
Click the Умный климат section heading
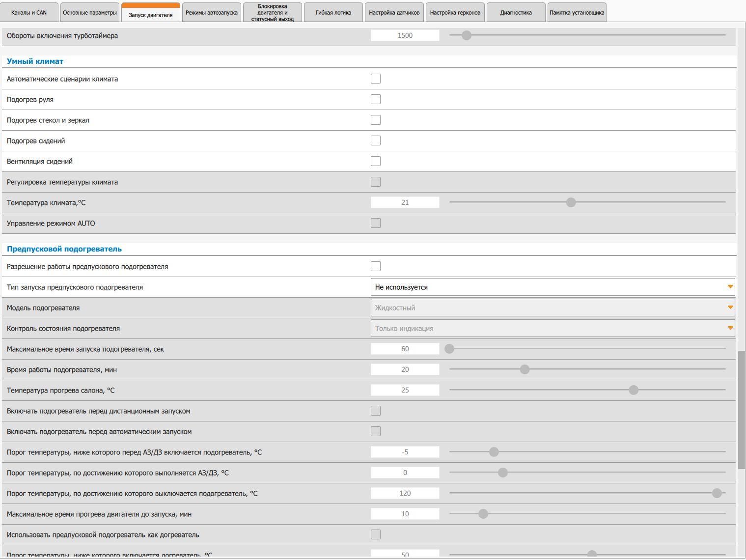pos(35,61)
